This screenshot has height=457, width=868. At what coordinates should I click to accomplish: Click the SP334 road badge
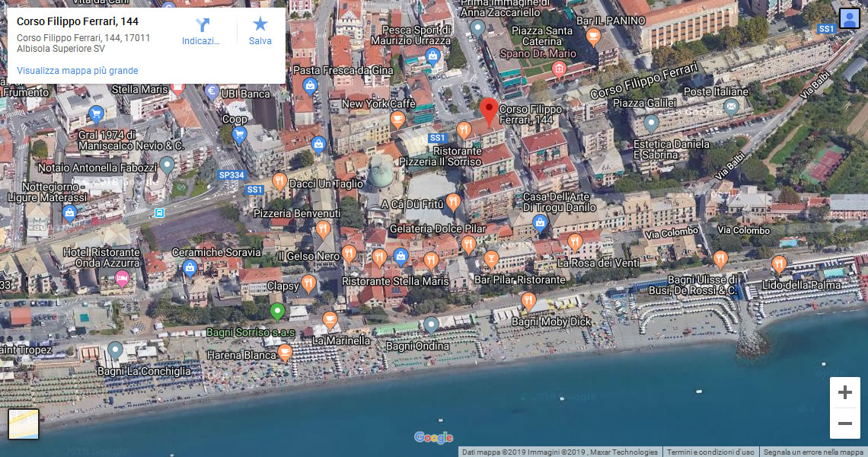click(231, 175)
